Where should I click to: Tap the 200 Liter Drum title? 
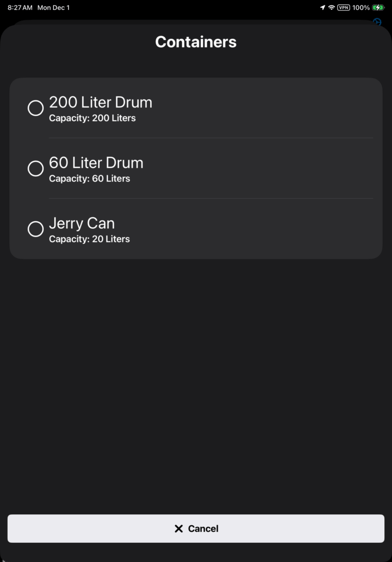pyautogui.click(x=100, y=102)
